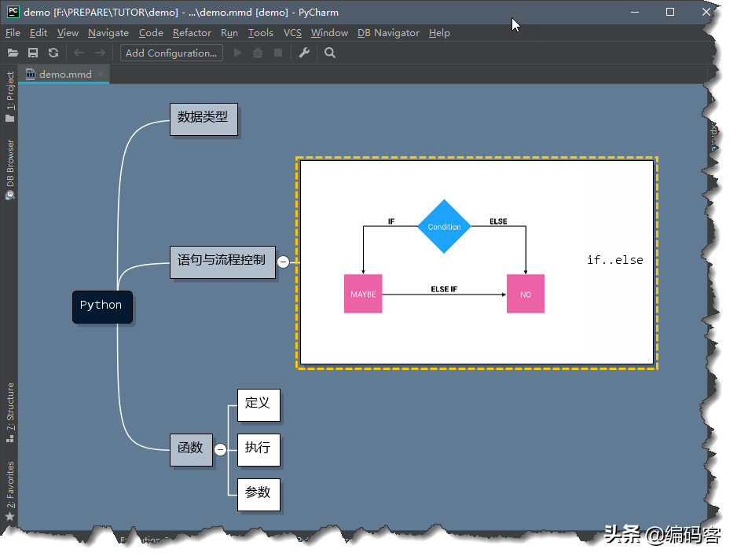The width and height of the screenshot is (737, 560).
Task: Maximize the PyCharm window
Action: pyautogui.click(x=670, y=13)
